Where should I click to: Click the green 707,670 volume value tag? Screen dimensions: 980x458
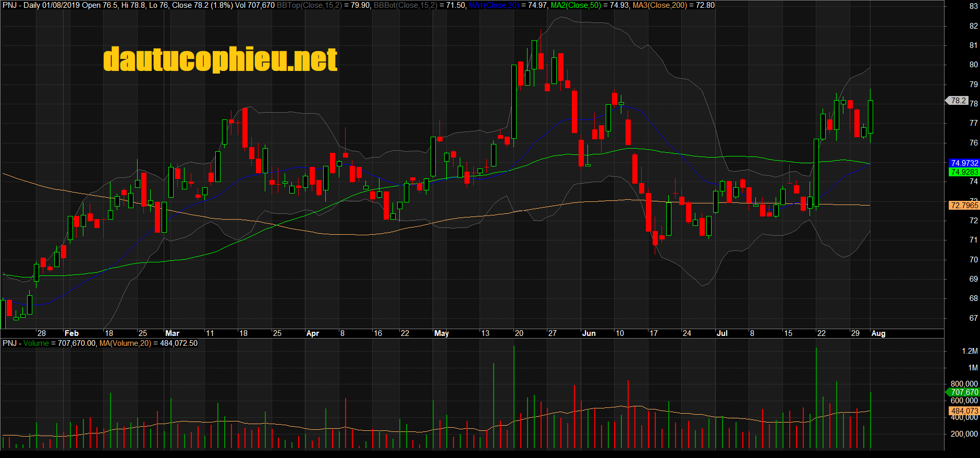(963, 392)
